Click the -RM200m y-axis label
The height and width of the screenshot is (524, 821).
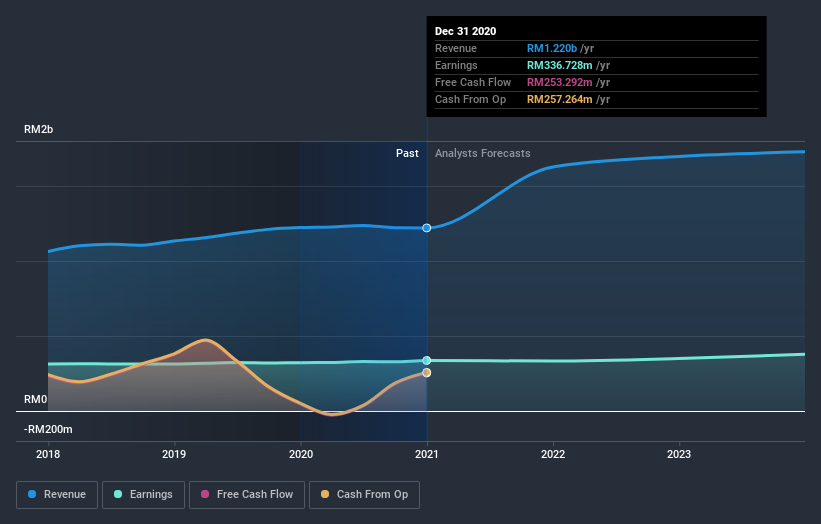tap(48, 429)
